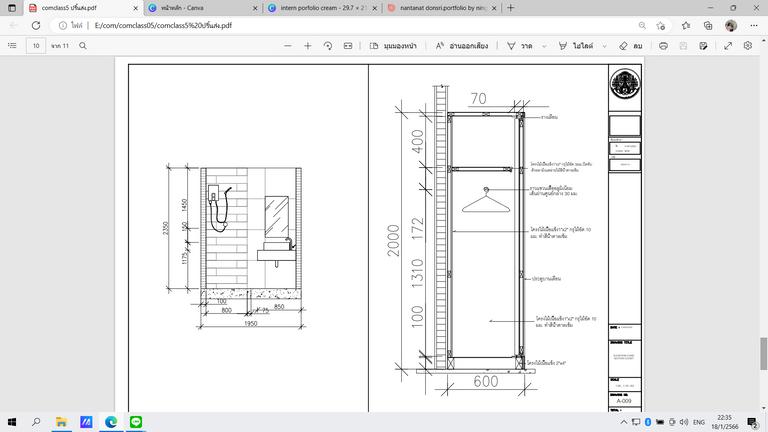Click the university logo in title block

tap(625, 83)
